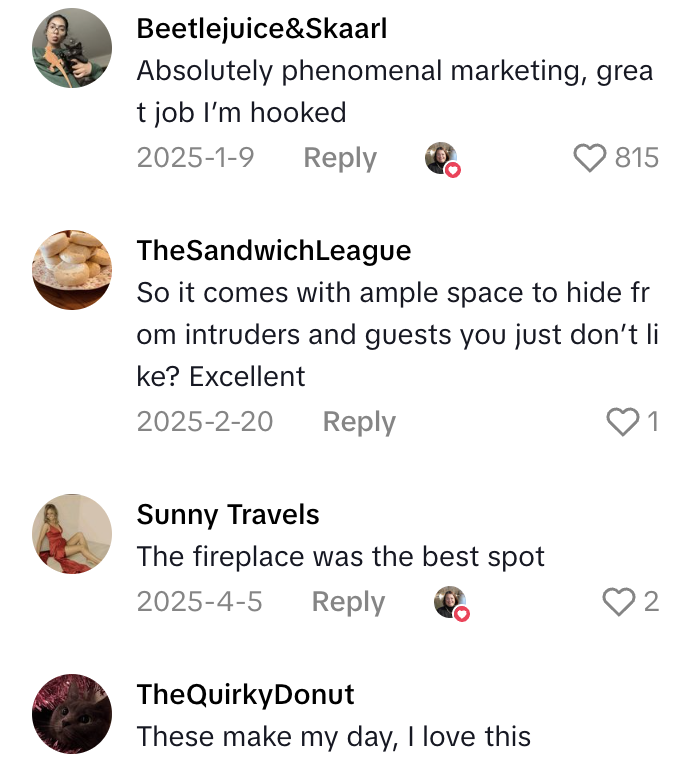Viewport: 700px width, 764px height.
Task: Open Beetlejuice&Skaarl profile picture
Action: [72, 48]
